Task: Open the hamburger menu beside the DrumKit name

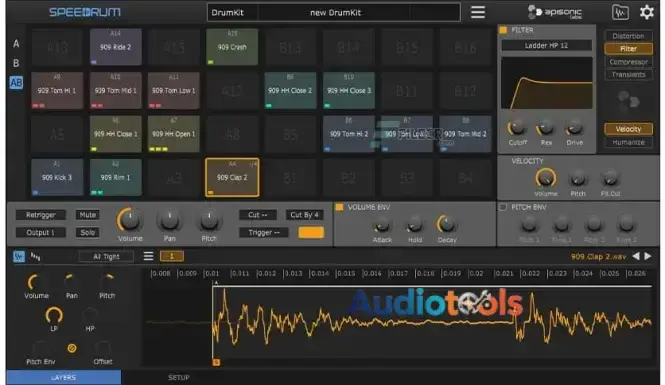Action: coord(478,12)
